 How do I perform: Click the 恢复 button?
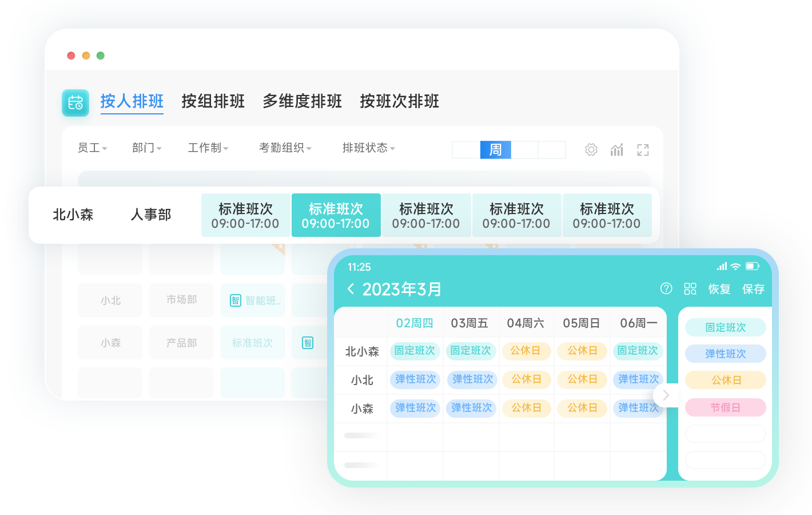(x=719, y=289)
